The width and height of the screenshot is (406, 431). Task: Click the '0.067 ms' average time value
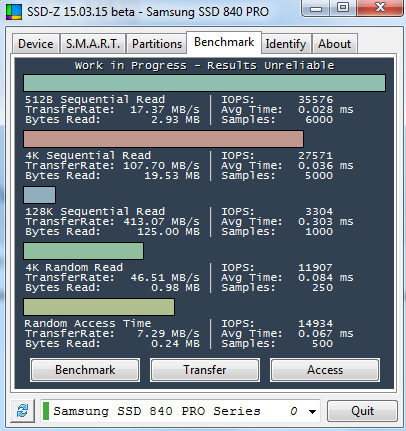pos(326,334)
